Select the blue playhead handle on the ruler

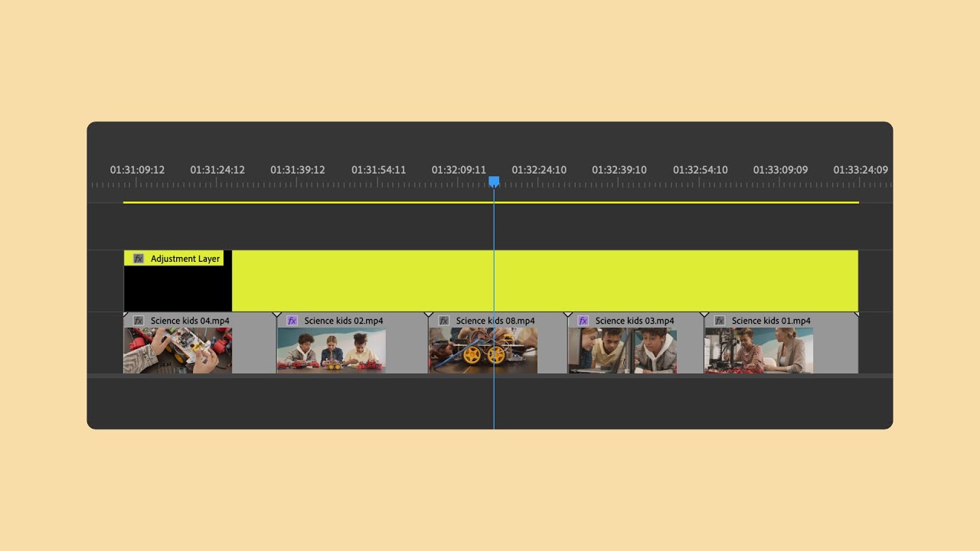tap(494, 181)
